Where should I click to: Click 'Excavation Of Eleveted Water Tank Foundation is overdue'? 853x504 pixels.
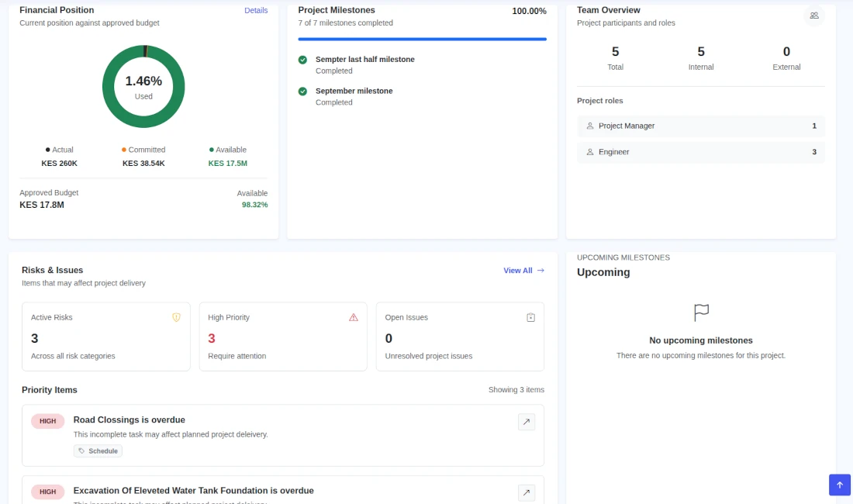pos(194,490)
